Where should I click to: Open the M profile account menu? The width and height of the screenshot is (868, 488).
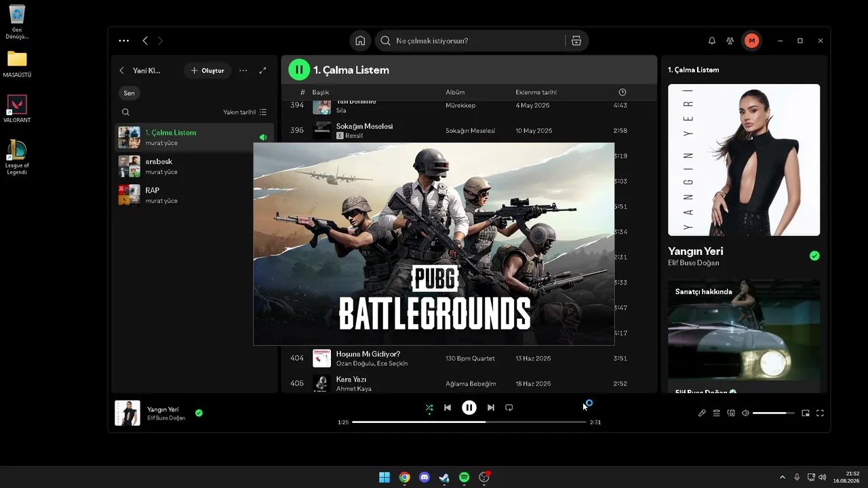point(751,41)
